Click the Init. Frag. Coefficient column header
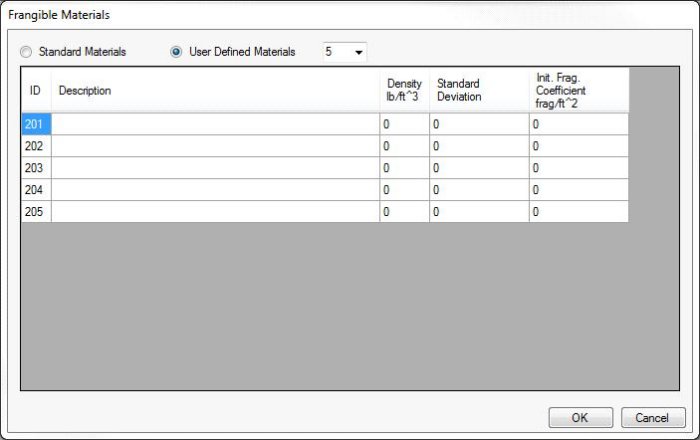Screen dimensions: 700x440 tap(578, 91)
